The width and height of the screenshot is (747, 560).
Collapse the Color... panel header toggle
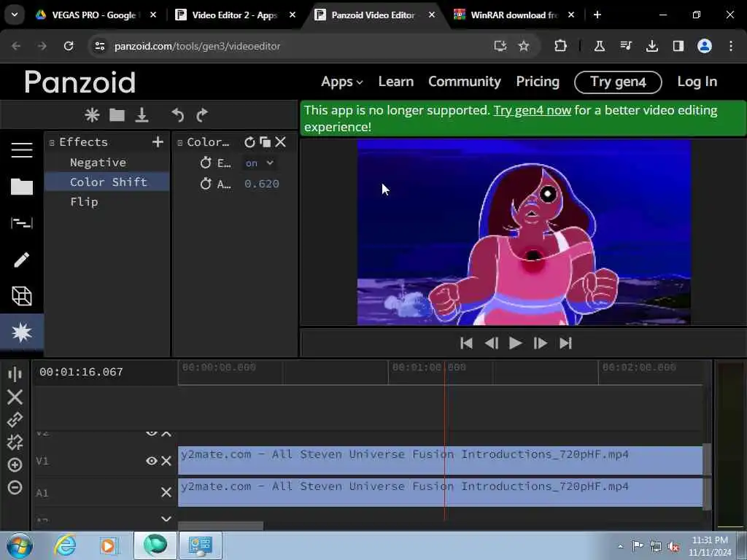pos(179,142)
